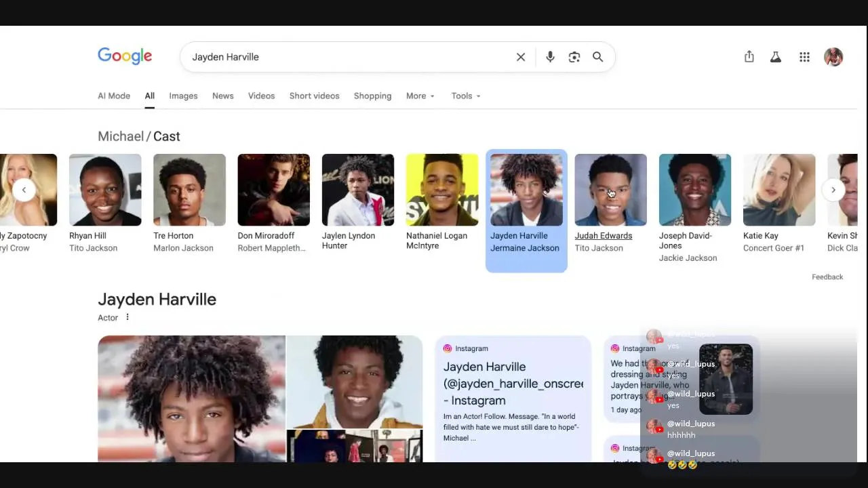Switch to AI Mode tab
Screen dimensions: 868x488
click(114, 96)
